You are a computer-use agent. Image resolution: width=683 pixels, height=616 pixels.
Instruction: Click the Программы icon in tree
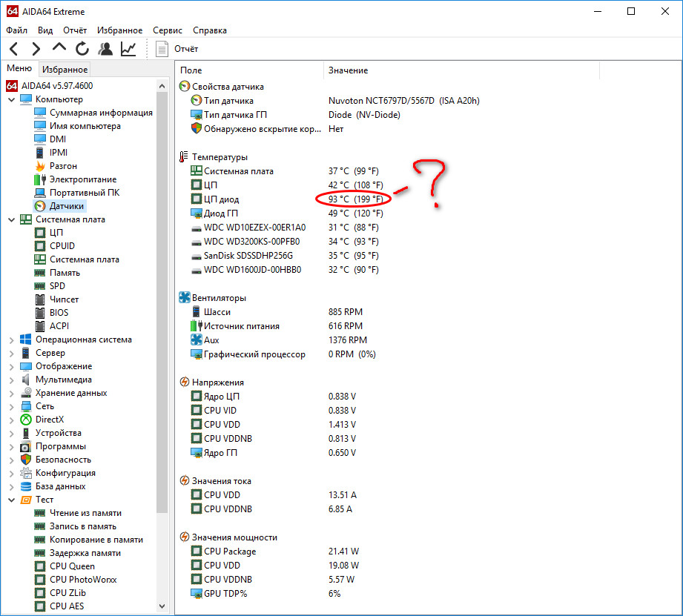(26, 446)
